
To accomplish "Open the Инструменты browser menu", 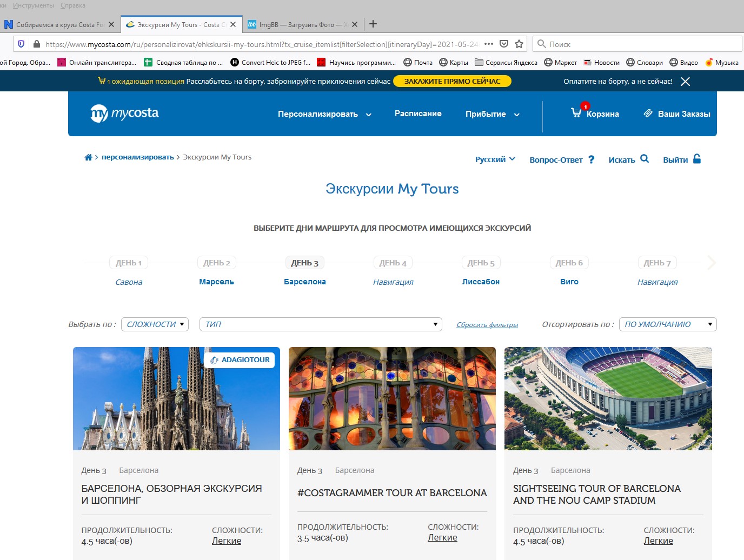I will pos(34,5).
